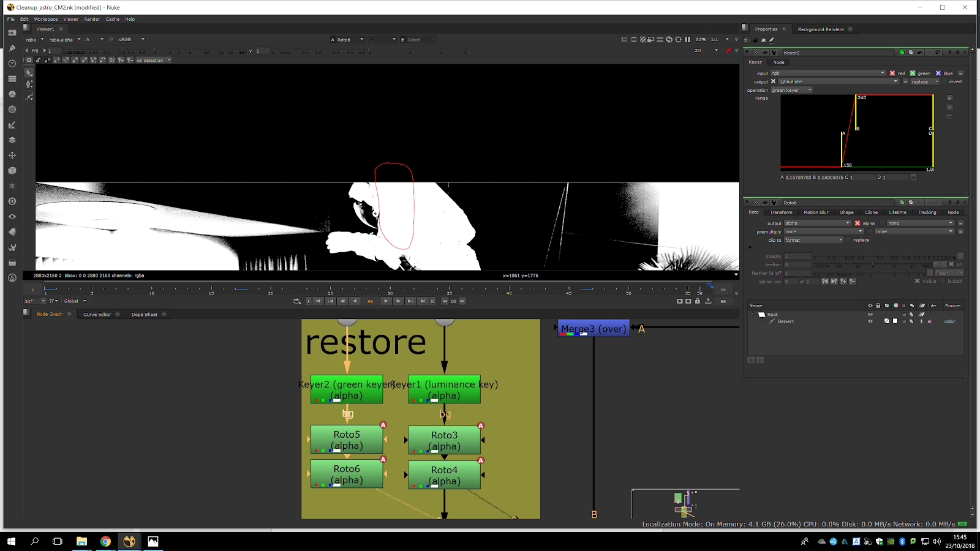The height and width of the screenshot is (551, 980).
Task: Open the Draw paintbrush nodes menu
Action: click(12, 48)
